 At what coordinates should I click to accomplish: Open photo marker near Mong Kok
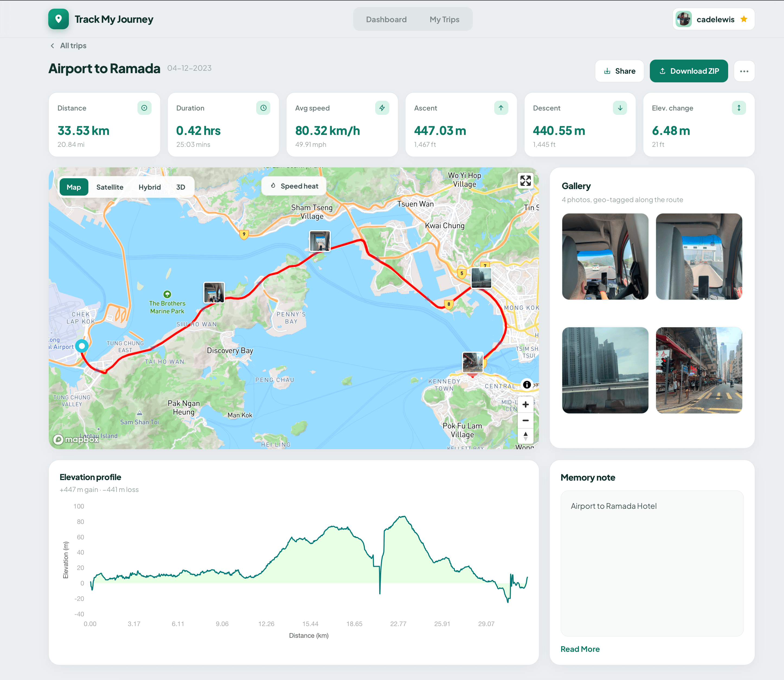coord(481,278)
